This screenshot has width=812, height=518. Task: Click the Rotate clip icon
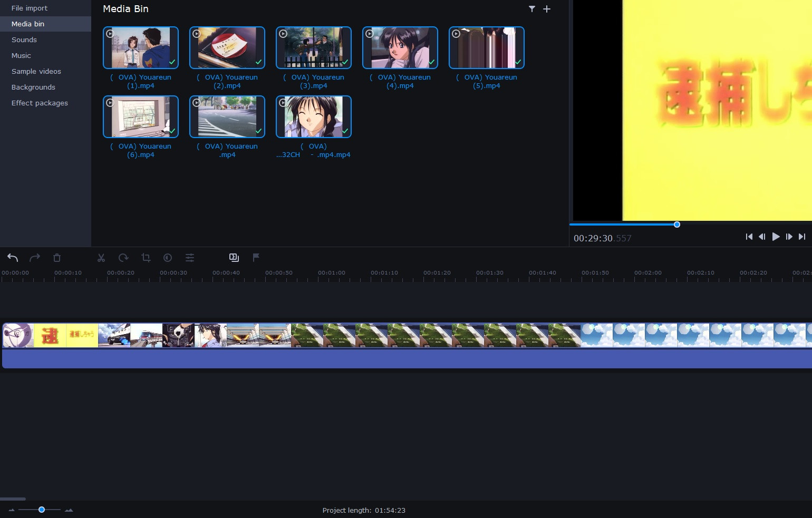point(123,258)
